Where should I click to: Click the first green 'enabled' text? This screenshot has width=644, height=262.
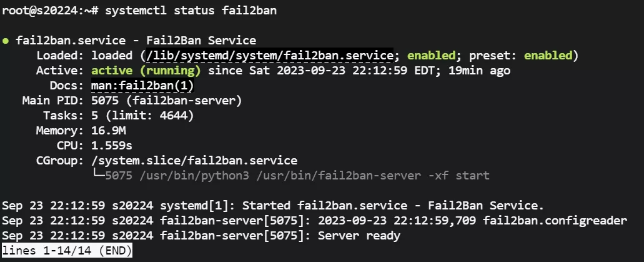click(x=431, y=56)
